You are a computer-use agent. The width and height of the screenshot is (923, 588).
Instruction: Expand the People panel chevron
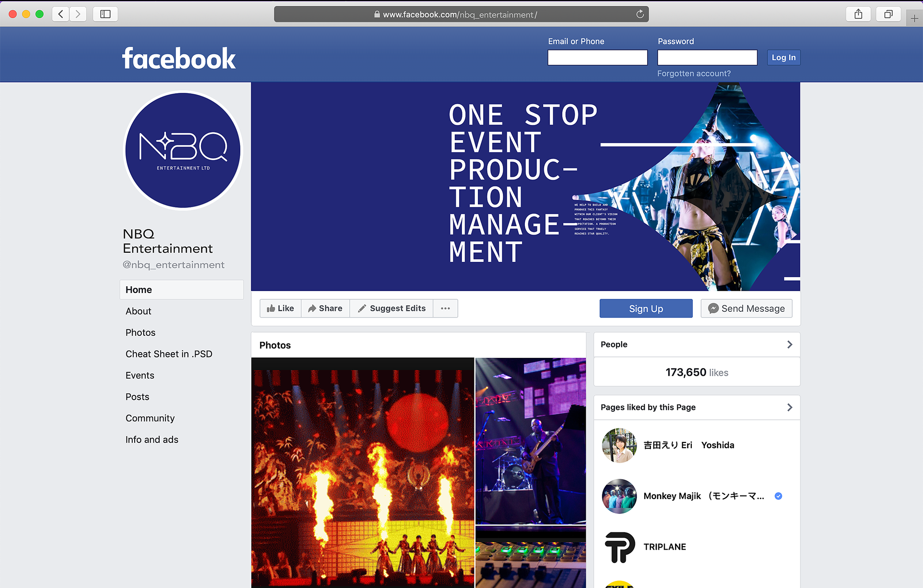pos(789,344)
